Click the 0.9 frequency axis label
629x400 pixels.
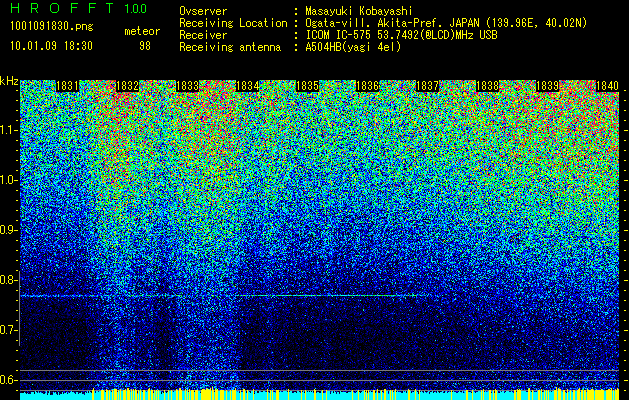coord(8,230)
